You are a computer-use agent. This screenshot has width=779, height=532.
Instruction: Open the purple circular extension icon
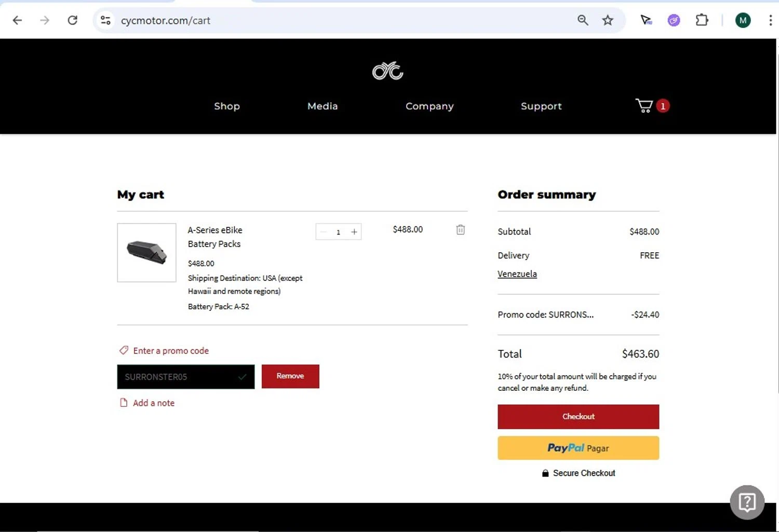click(674, 20)
